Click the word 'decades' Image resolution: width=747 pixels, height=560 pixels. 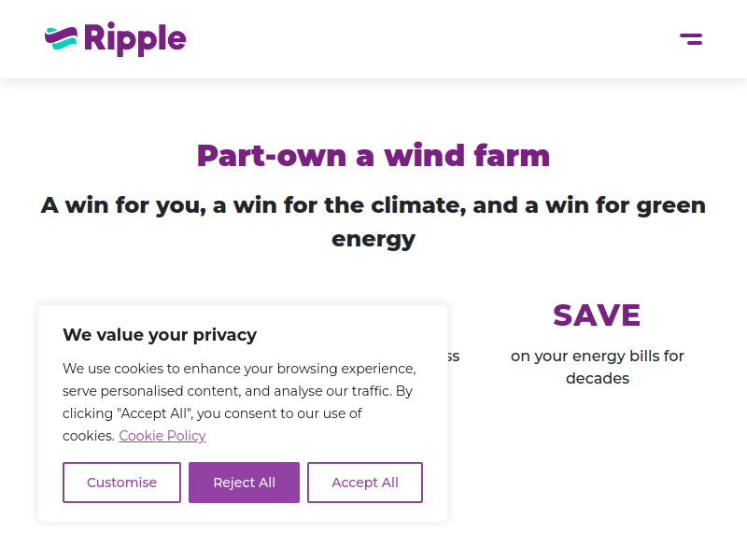pos(598,379)
